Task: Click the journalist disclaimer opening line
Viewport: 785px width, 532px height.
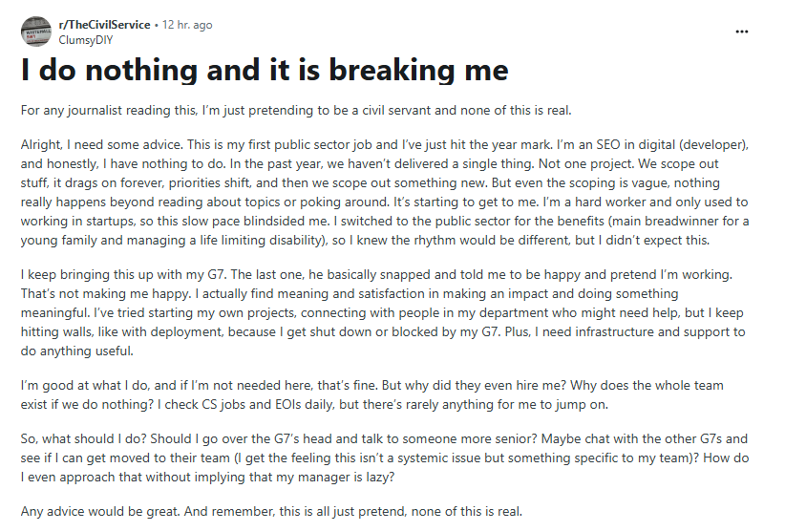Action: click(296, 110)
